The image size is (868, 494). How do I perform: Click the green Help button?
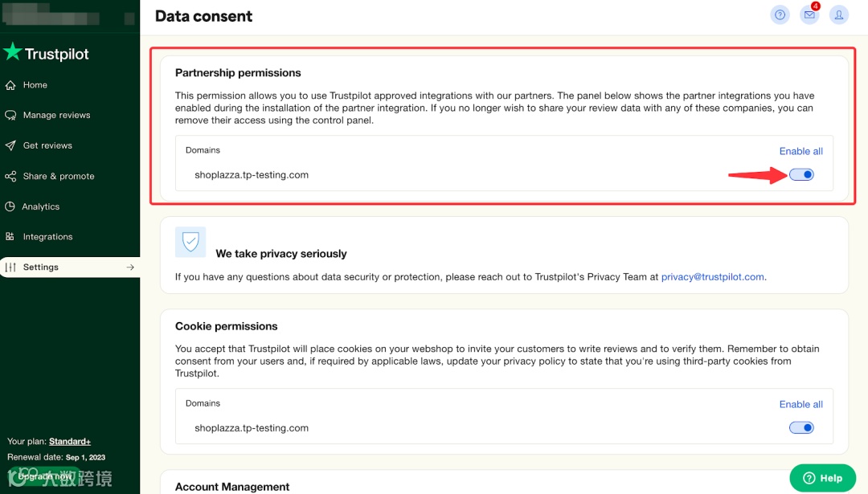[822, 478]
